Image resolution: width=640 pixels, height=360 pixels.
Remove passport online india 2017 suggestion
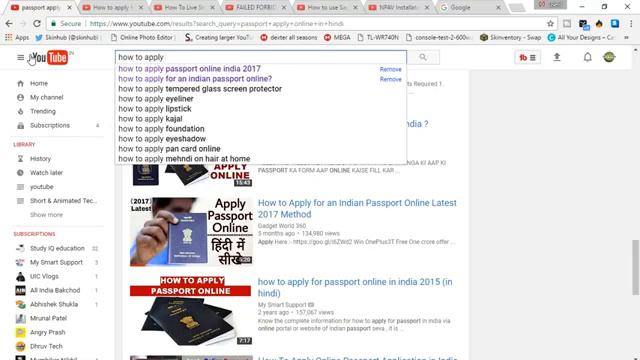tap(391, 69)
